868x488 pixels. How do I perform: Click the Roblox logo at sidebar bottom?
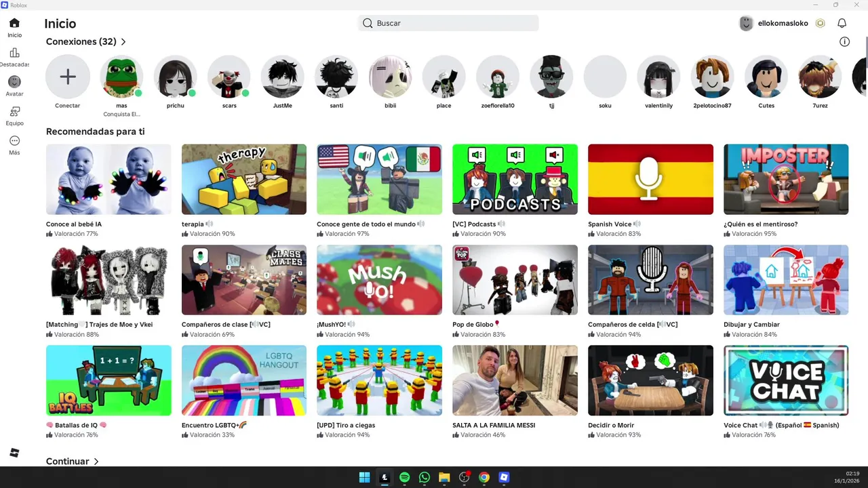point(14,453)
